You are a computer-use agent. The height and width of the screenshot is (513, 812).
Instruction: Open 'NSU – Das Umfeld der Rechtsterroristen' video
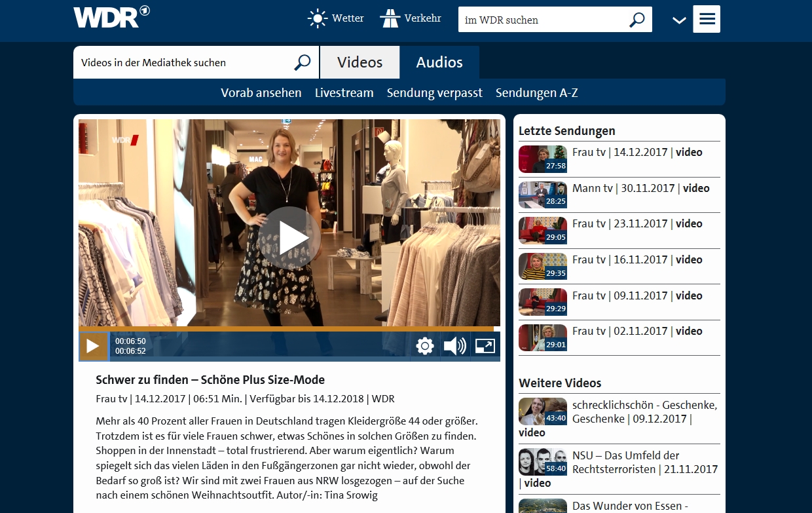click(644, 462)
